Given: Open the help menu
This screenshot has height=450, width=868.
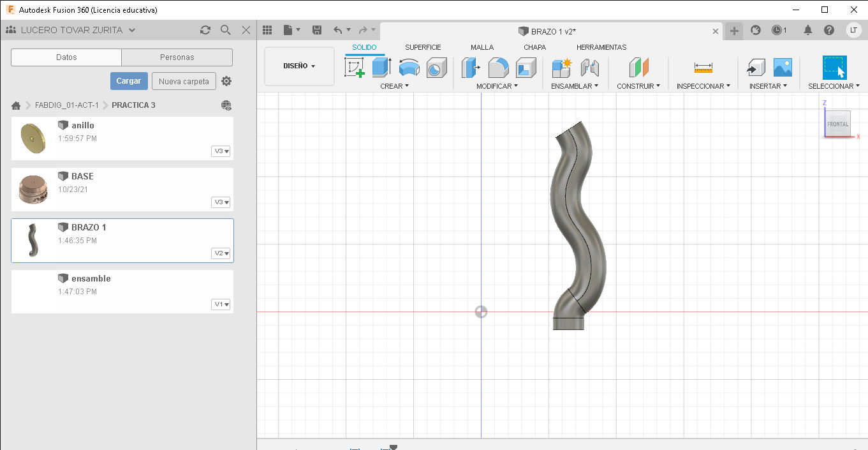Looking at the screenshot, I should click(829, 30).
